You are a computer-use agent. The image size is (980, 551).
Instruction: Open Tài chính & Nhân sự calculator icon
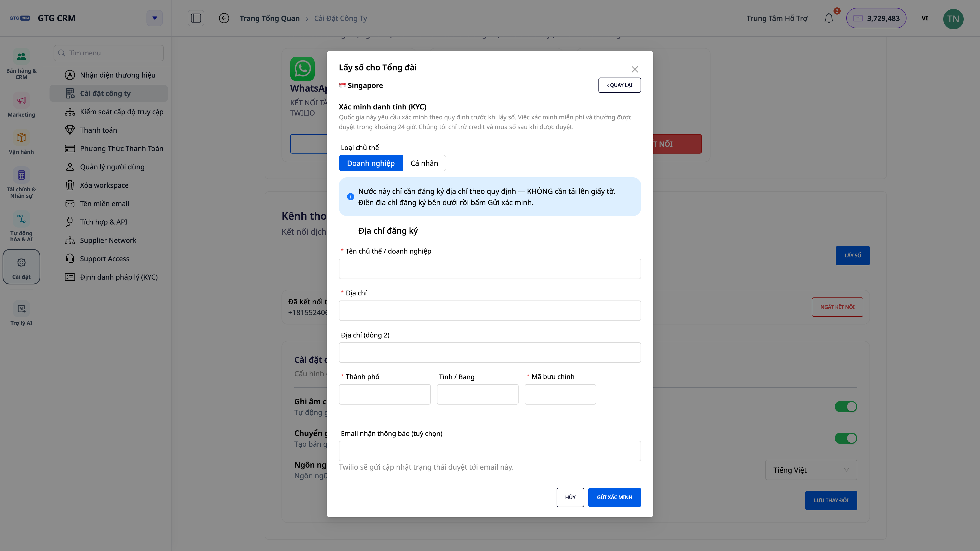click(21, 175)
